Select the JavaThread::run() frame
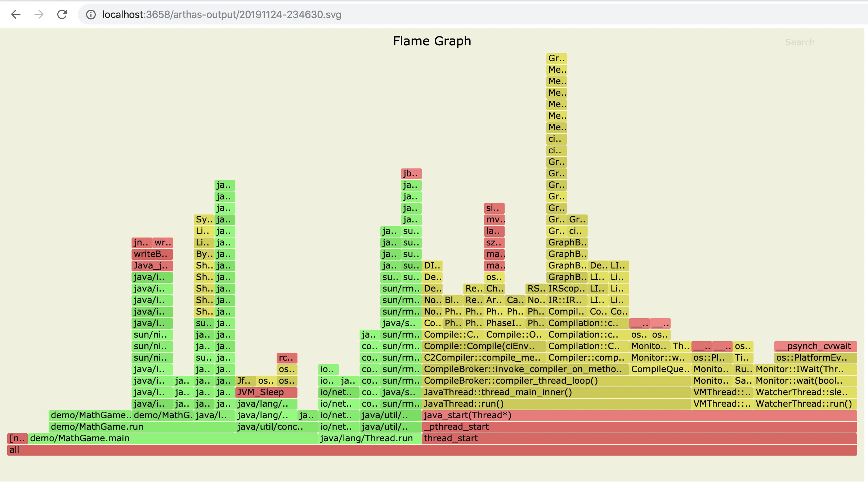 556,404
